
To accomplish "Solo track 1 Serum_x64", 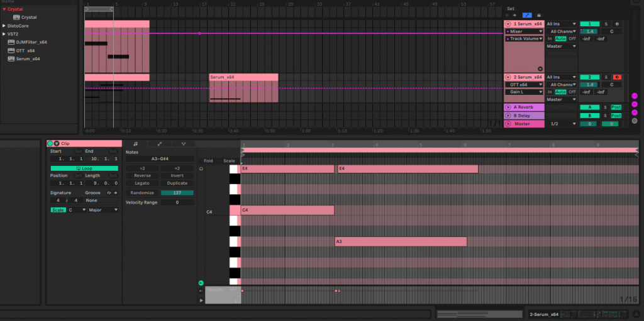I will [x=606, y=24].
